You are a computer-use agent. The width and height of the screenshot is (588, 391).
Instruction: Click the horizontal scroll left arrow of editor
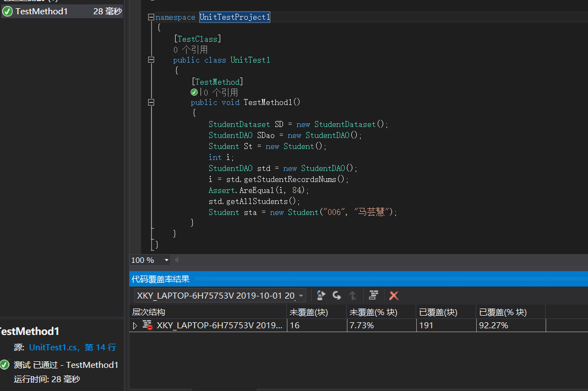tap(176, 260)
